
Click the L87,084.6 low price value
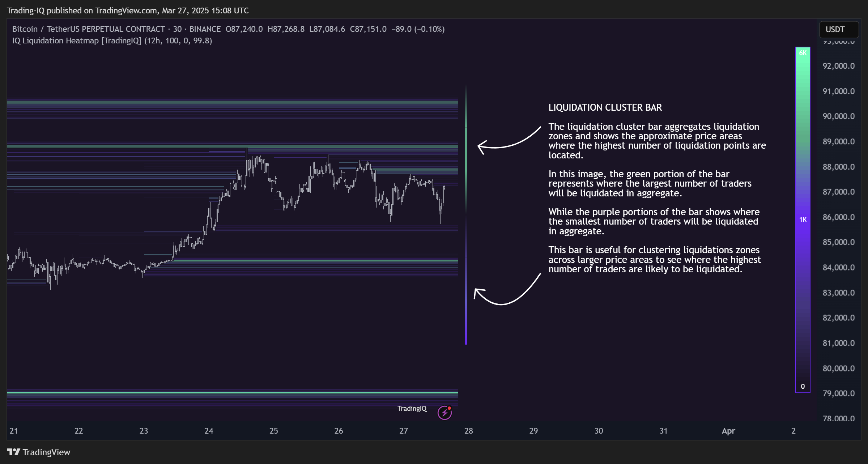(x=327, y=29)
